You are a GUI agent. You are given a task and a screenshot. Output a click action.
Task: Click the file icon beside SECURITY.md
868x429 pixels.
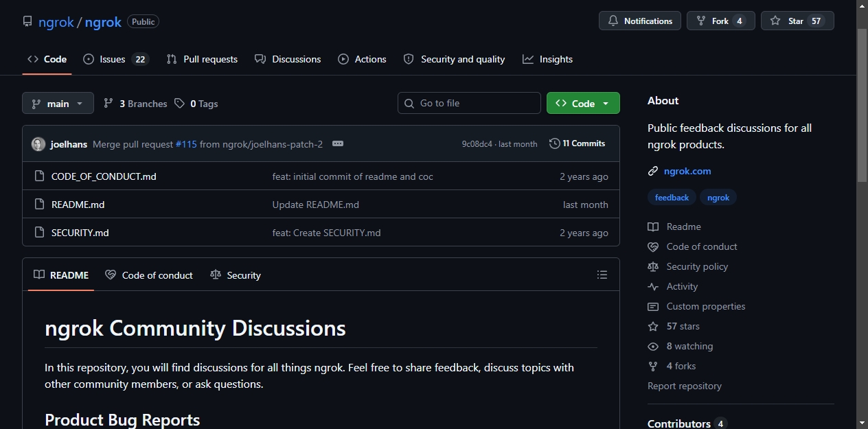pos(39,233)
